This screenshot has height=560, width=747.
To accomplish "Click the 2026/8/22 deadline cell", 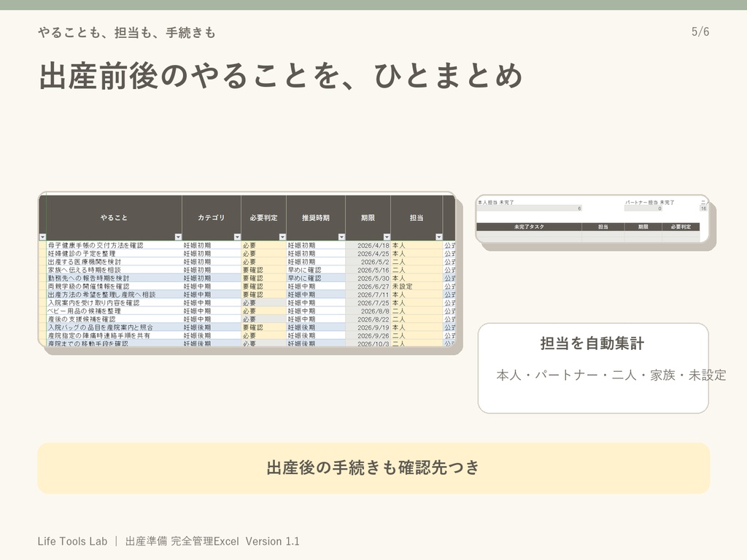I will coord(368,319).
